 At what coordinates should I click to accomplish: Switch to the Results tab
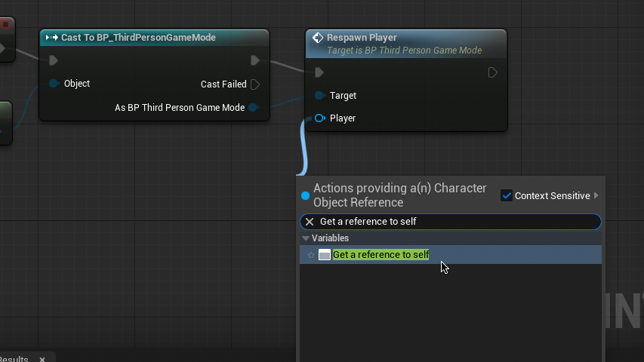14,360
